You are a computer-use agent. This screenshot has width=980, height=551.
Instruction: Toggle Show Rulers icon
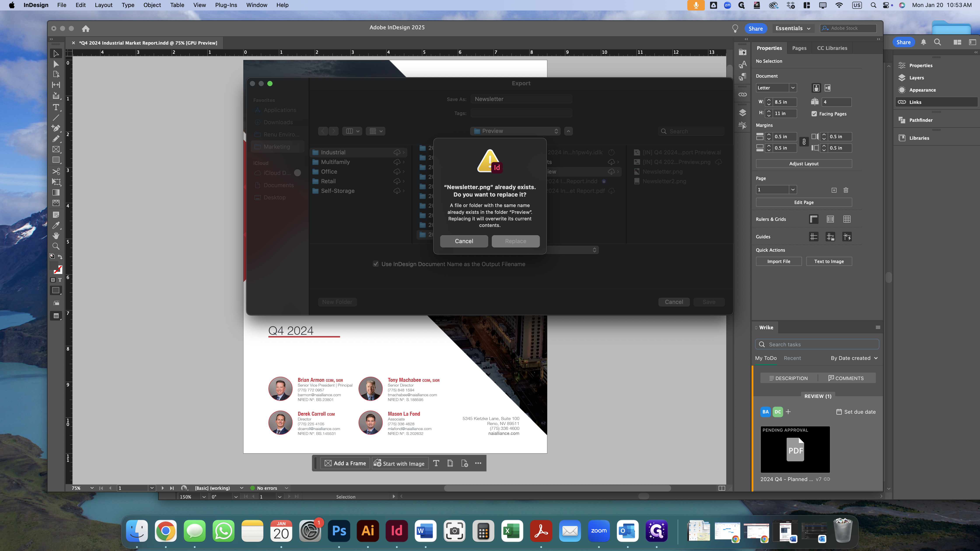coord(814,219)
